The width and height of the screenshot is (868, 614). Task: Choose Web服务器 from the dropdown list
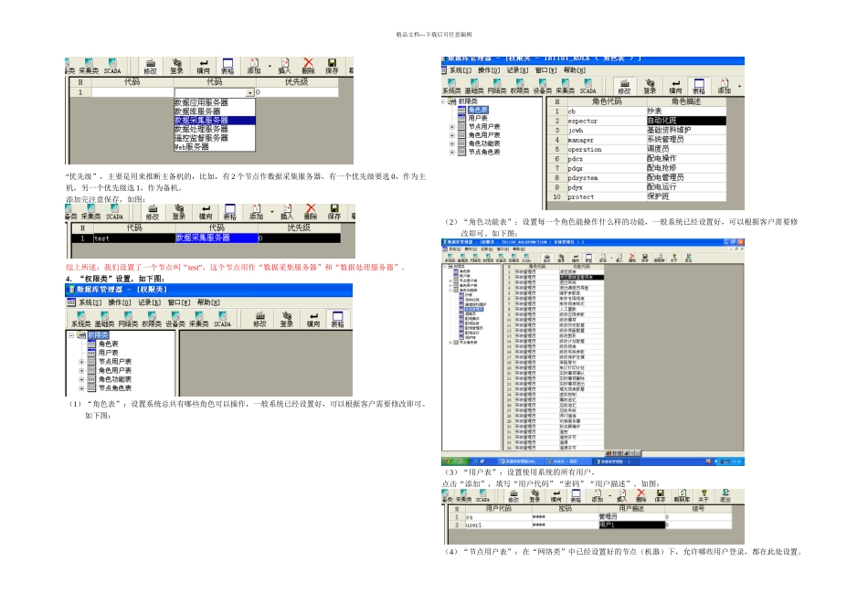[192, 147]
